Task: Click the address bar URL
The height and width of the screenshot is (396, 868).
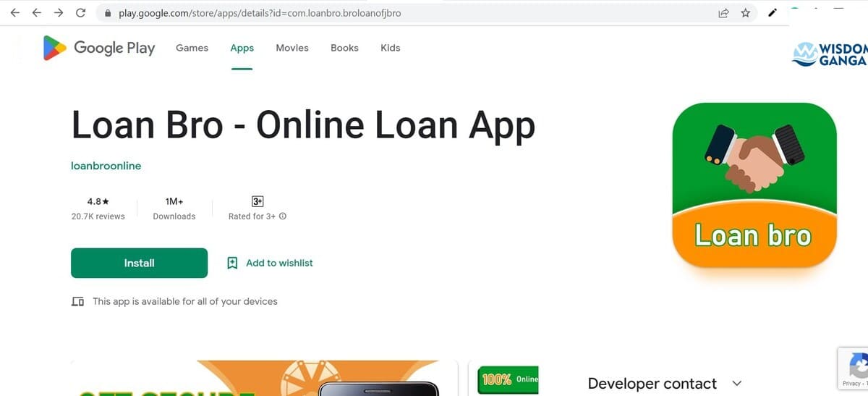Action: pyautogui.click(x=260, y=13)
